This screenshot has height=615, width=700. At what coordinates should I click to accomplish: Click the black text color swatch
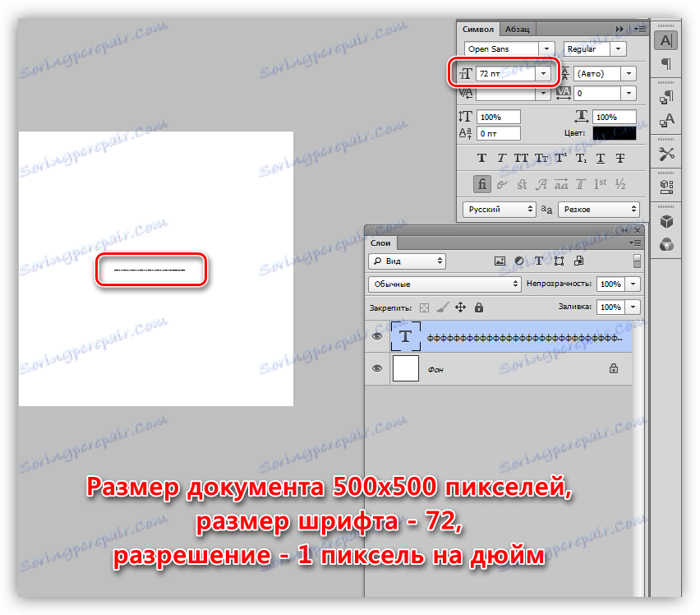click(x=614, y=133)
